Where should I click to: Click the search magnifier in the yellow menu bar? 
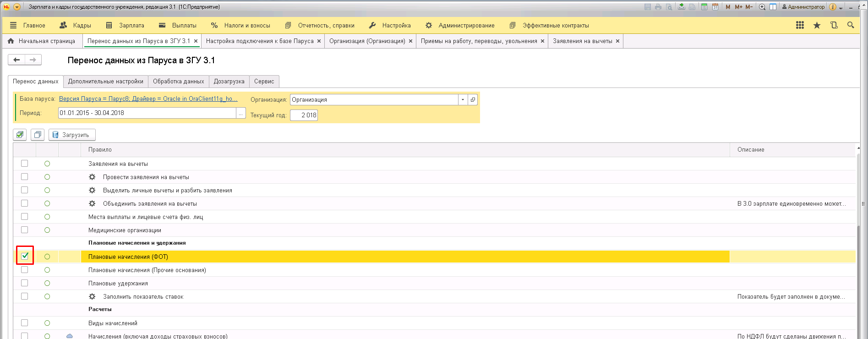pyautogui.click(x=851, y=25)
